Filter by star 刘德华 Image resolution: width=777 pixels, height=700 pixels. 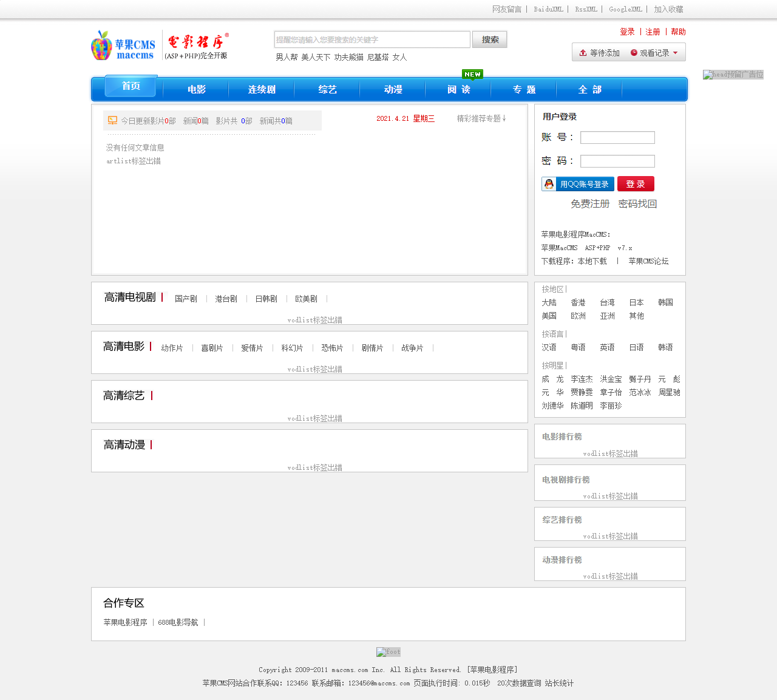click(552, 406)
